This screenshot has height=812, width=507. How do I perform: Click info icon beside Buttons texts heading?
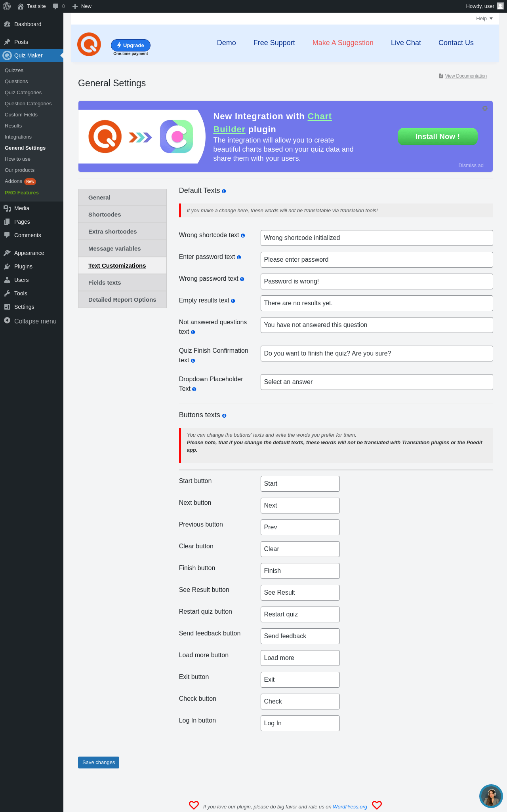pos(224,416)
